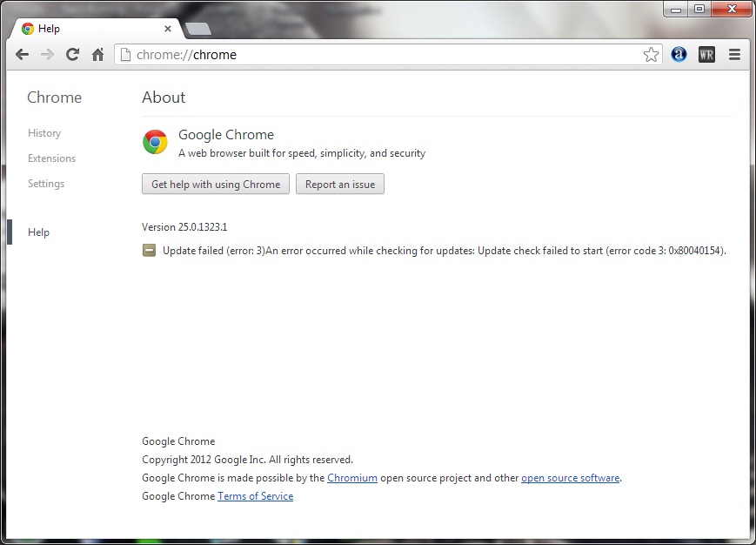Screen dimensions: 756x545
Task: Open the Extensions section
Action: [51, 158]
